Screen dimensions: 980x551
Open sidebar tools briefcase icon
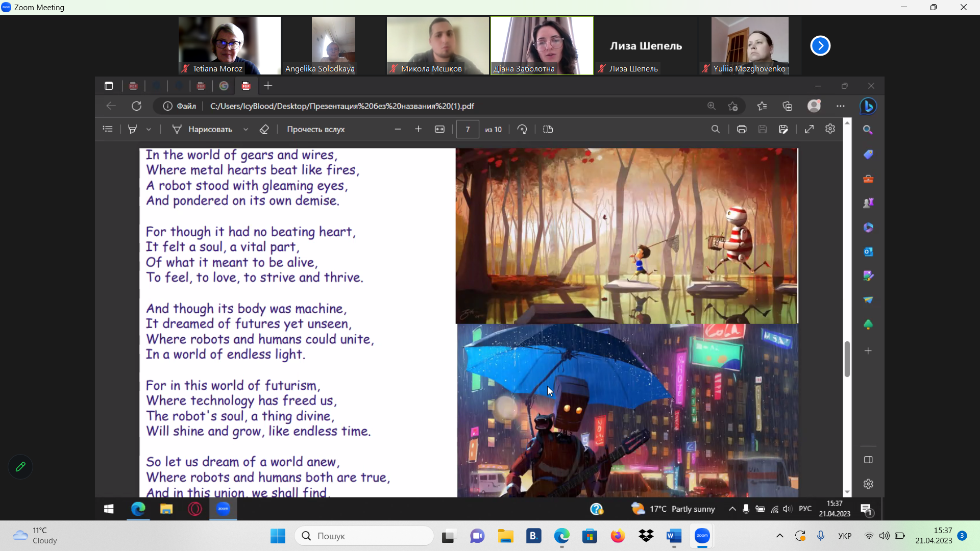click(868, 179)
